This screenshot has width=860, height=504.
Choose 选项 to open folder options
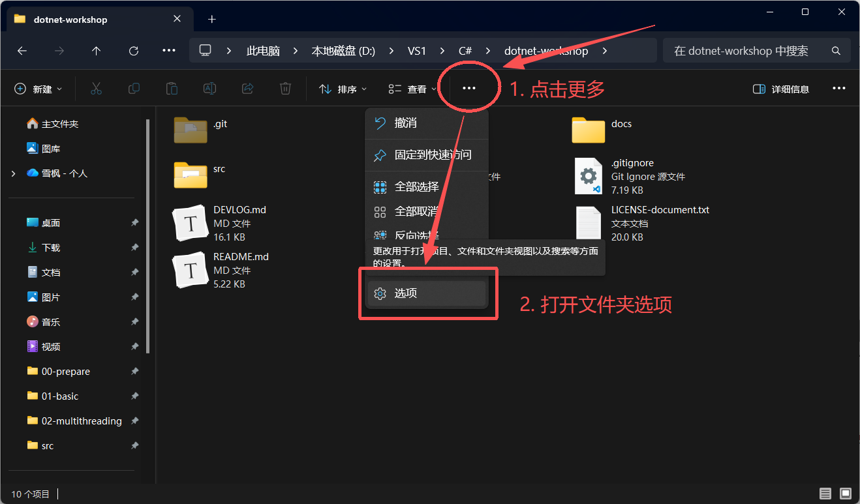pos(427,293)
